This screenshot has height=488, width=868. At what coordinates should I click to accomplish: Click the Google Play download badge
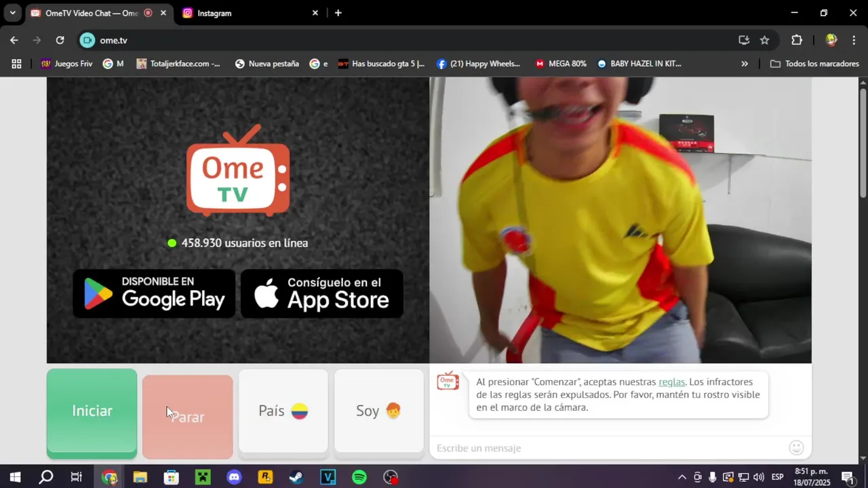pos(154,293)
